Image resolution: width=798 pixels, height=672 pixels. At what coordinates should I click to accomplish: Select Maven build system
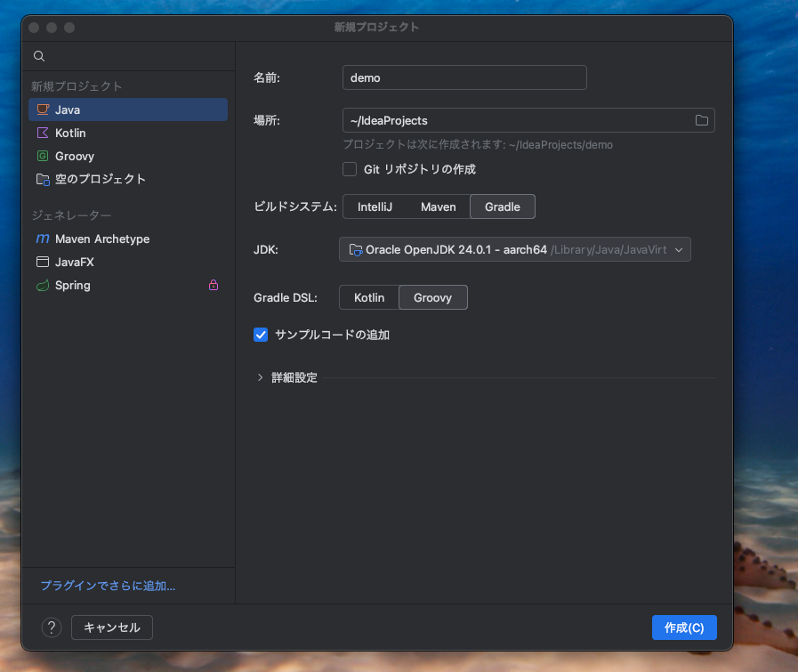[x=439, y=206]
